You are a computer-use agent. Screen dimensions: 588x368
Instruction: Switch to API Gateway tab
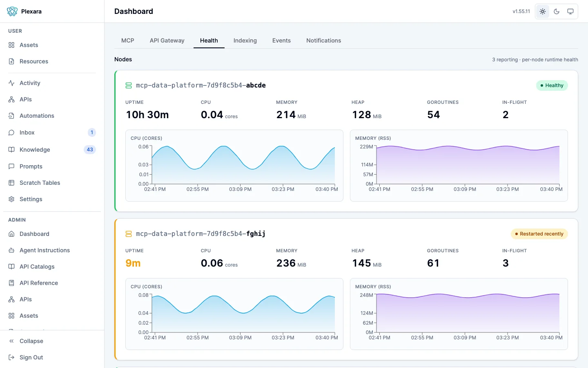point(167,40)
